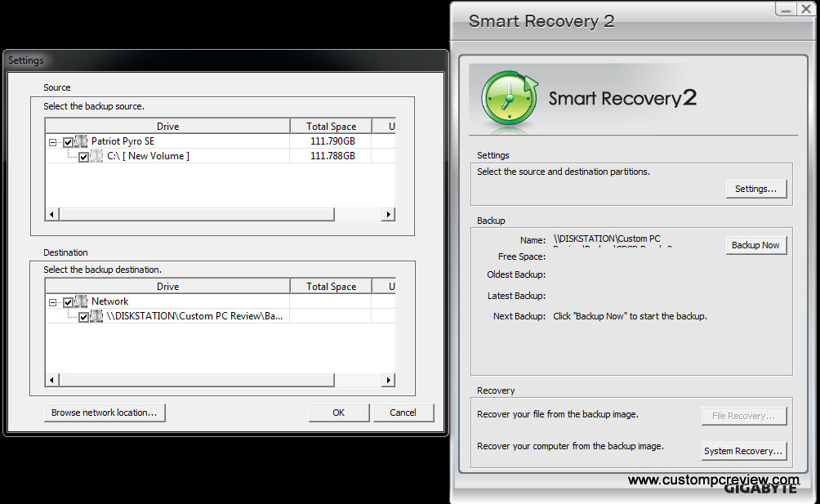Screen dimensions: 820x504
Task: Select the Network row in Destination
Action: [221, 301]
